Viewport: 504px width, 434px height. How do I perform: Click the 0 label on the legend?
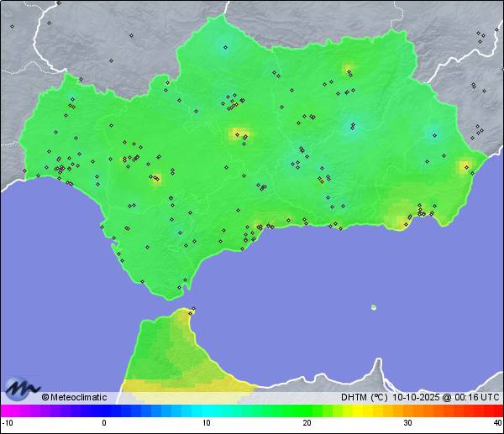tap(104, 423)
